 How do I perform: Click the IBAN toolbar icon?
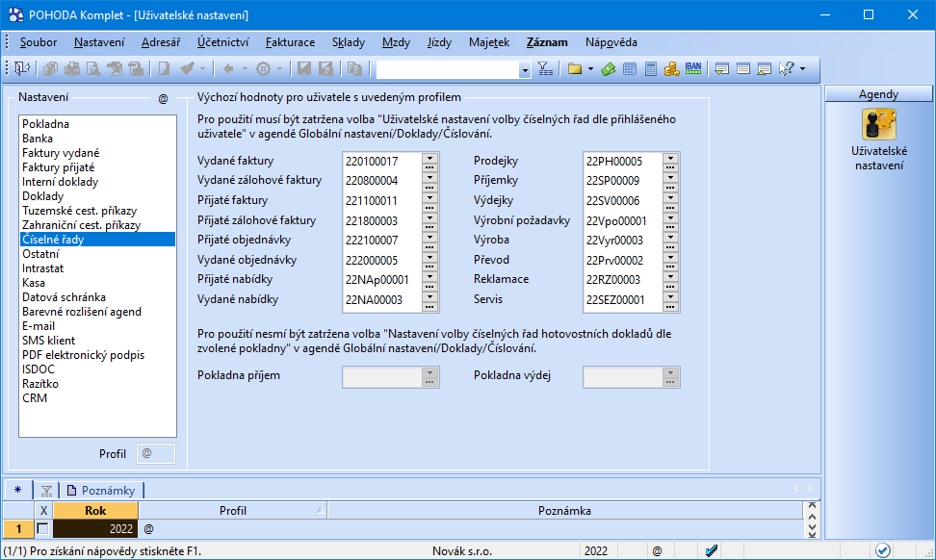coord(693,68)
